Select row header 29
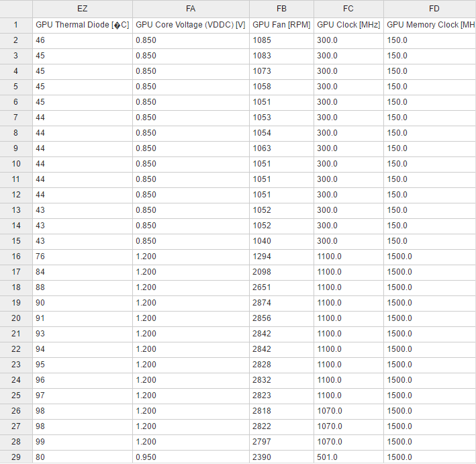The height and width of the screenshot is (464, 476). tap(16, 457)
